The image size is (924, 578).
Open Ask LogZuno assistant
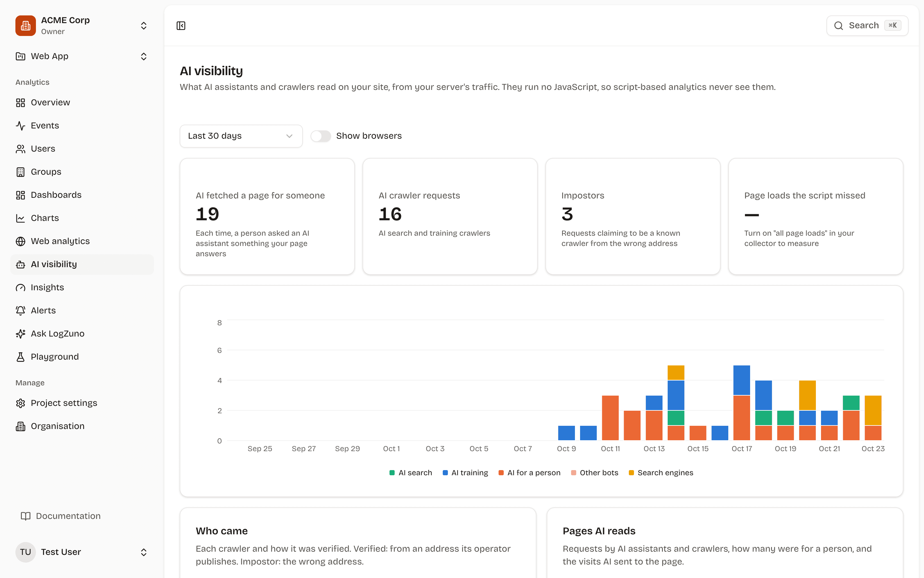coord(82,334)
